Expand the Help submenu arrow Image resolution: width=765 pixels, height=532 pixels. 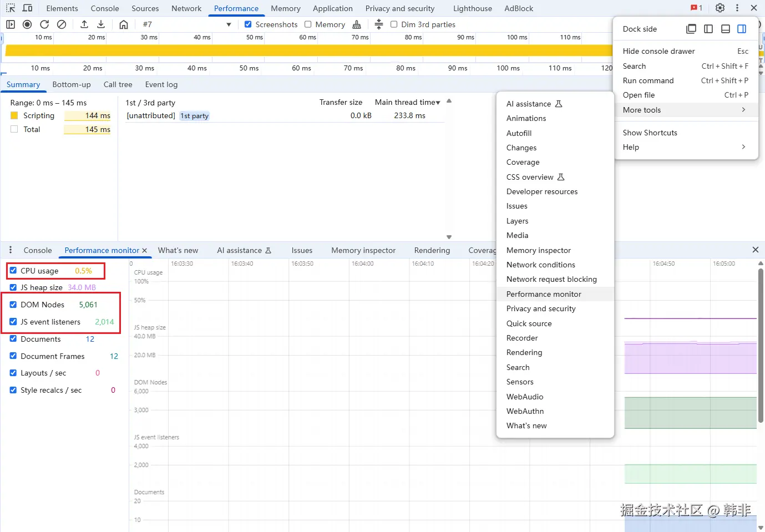[x=743, y=147]
